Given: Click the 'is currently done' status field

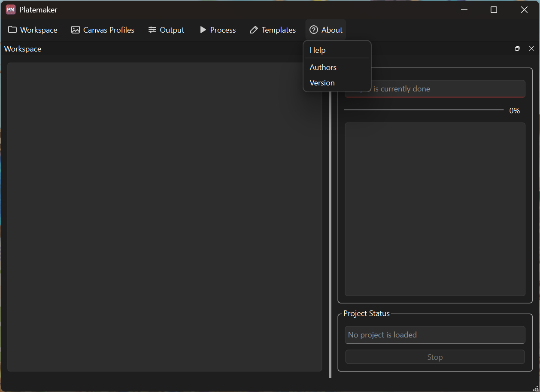Looking at the screenshot, I should click(435, 89).
